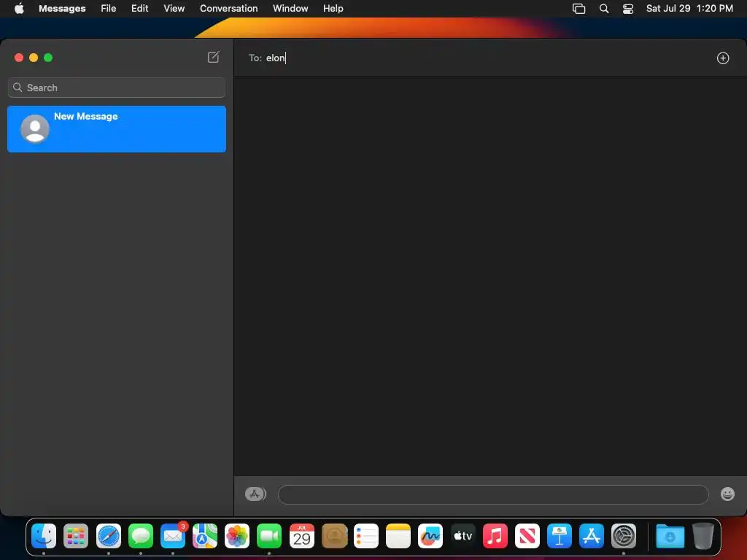Open Keynote from the dock

(x=560, y=536)
